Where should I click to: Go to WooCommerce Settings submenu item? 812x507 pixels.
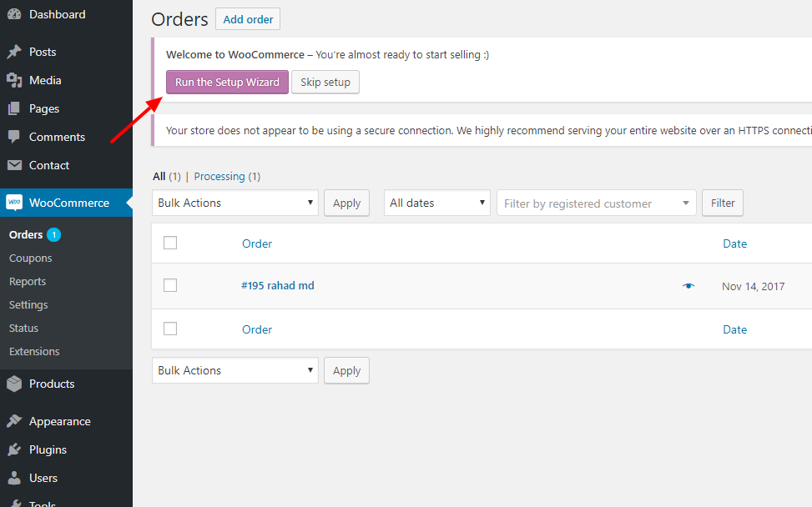28,304
